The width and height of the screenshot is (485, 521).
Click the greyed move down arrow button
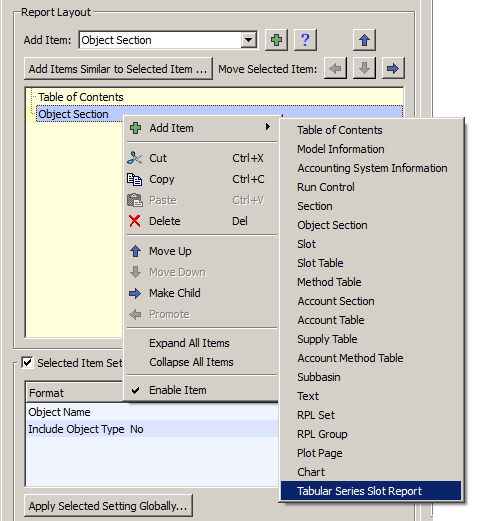tap(364, 68)
